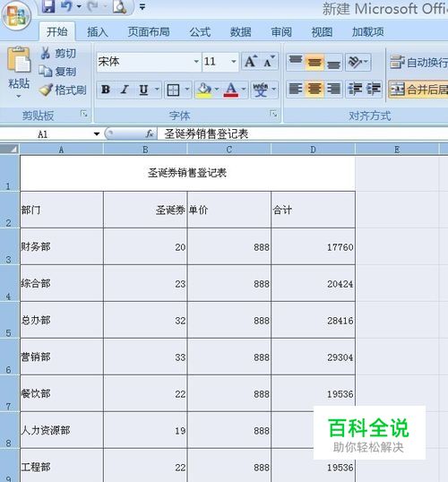Viewport: 448px width, 482px height.
Task: Increase font size with the large A
Action: click(x=251, y=62)
